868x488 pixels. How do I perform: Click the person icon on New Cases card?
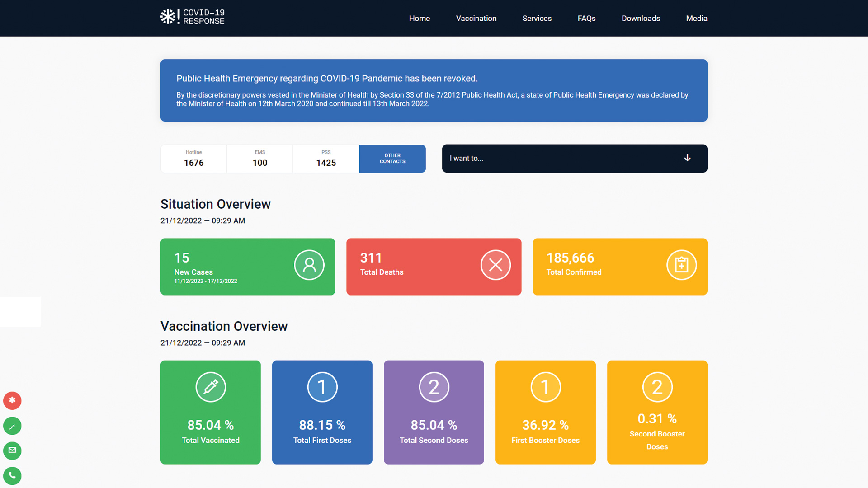tap(309, 265)
